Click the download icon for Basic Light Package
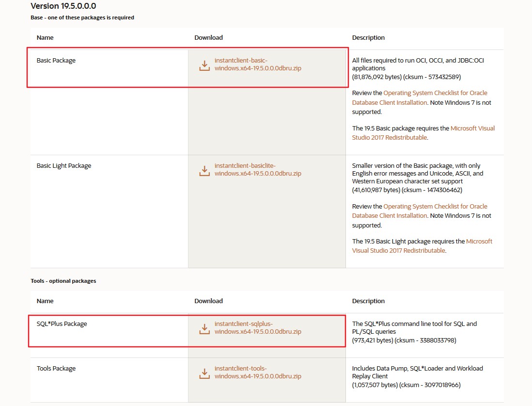This screenshot has height=406, width=532. (x=204, y=169)
